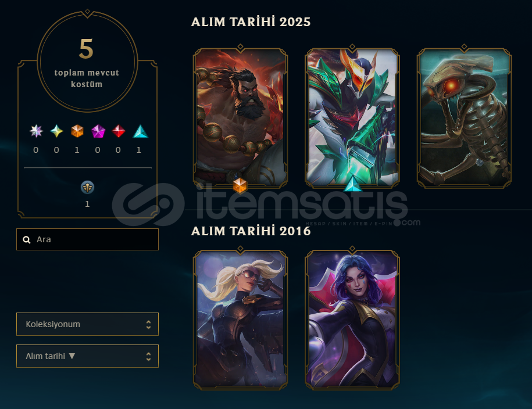Open the Alım tarihi sort dropdown
This screenshot has width=532, height=409.
88,356
